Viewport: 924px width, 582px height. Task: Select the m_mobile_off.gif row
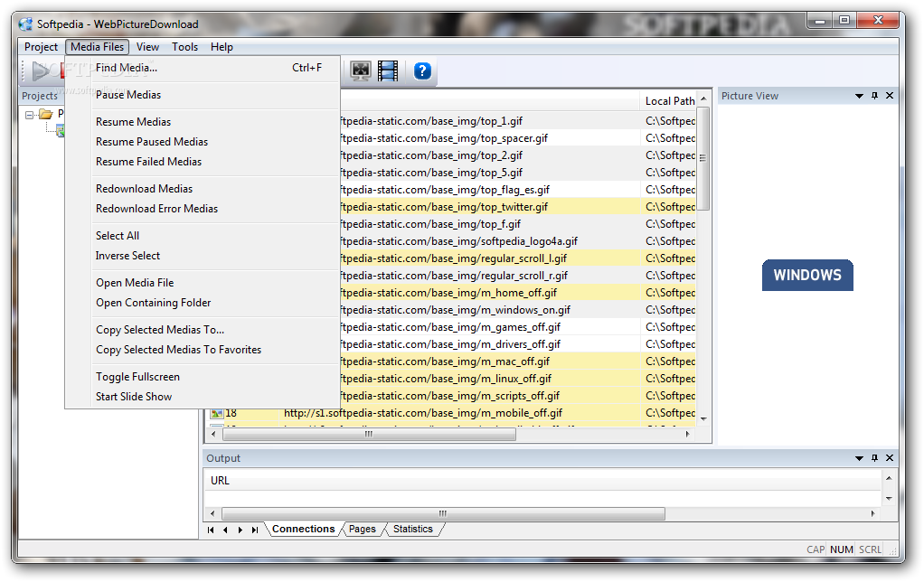(x=451, y=413)
